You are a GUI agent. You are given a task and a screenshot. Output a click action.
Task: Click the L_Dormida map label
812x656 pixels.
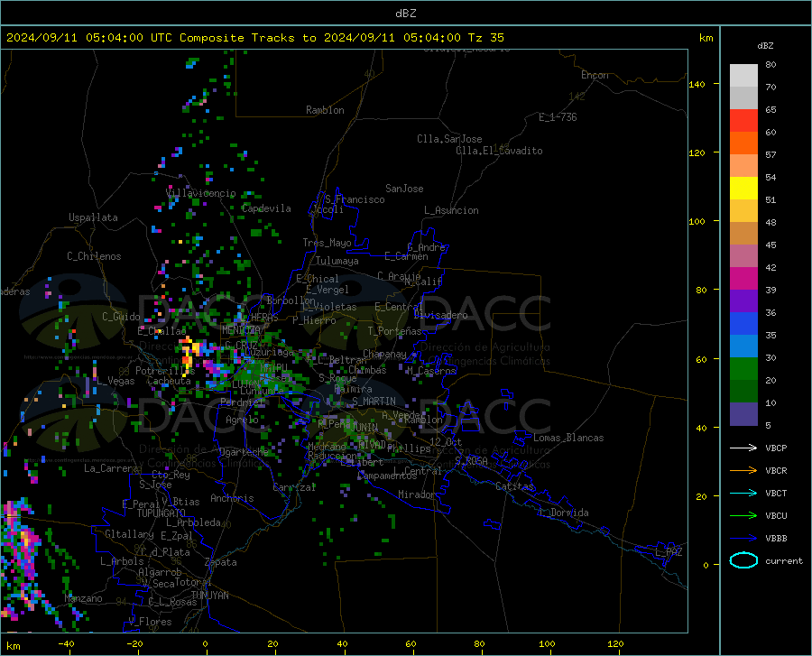(563, 513)
